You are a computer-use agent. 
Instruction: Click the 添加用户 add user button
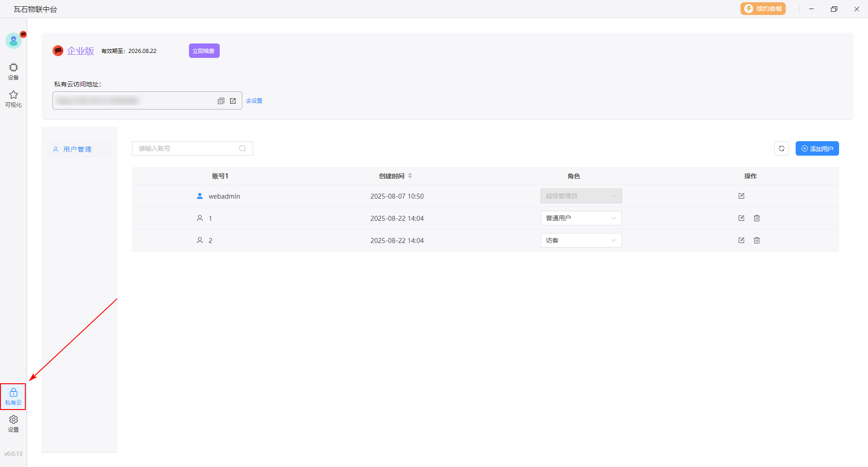tap(817, 148)
